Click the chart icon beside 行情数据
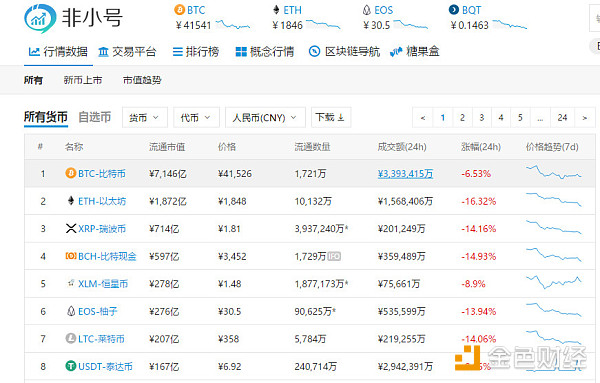The height and width of the screenshot is (383, 600). [x=34, y=52]
